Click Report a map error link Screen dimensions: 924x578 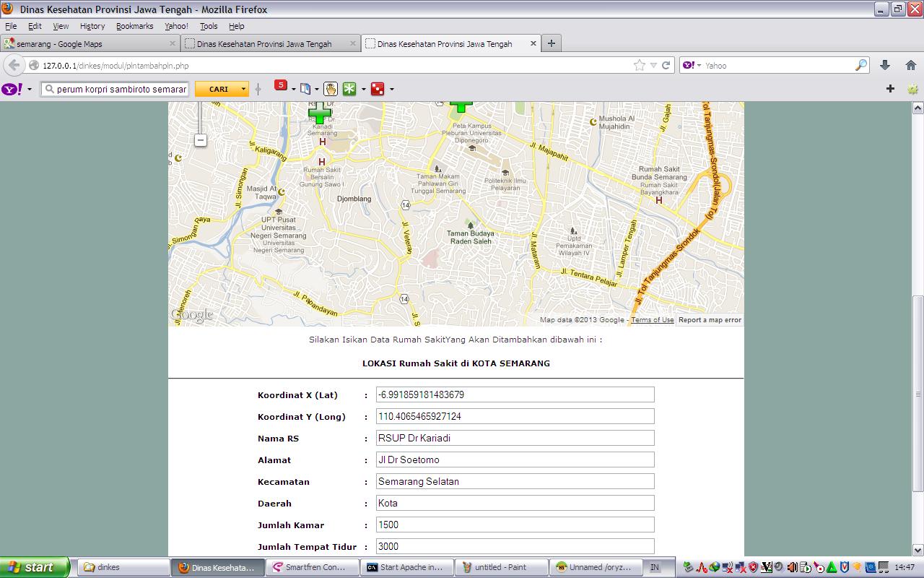point(710,320)
